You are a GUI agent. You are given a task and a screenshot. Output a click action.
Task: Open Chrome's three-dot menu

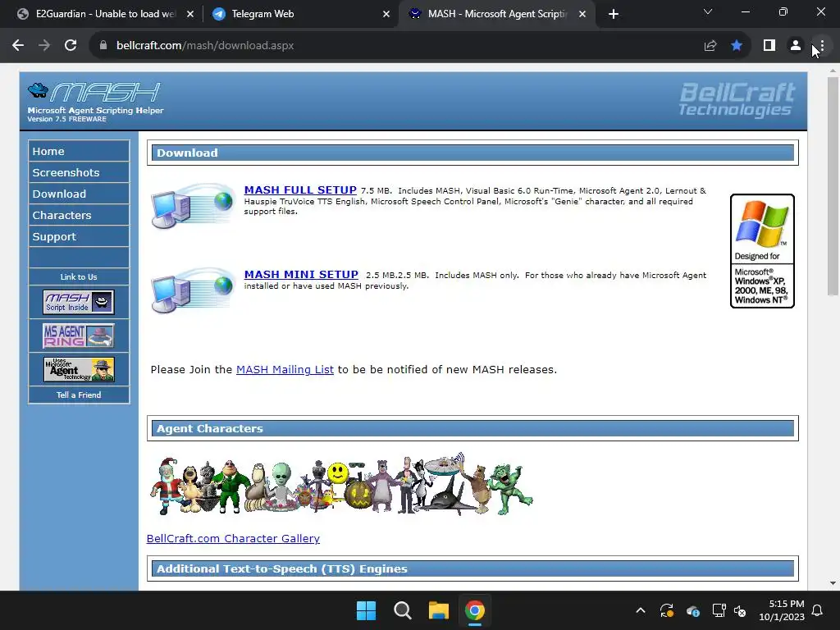point(821,46)
